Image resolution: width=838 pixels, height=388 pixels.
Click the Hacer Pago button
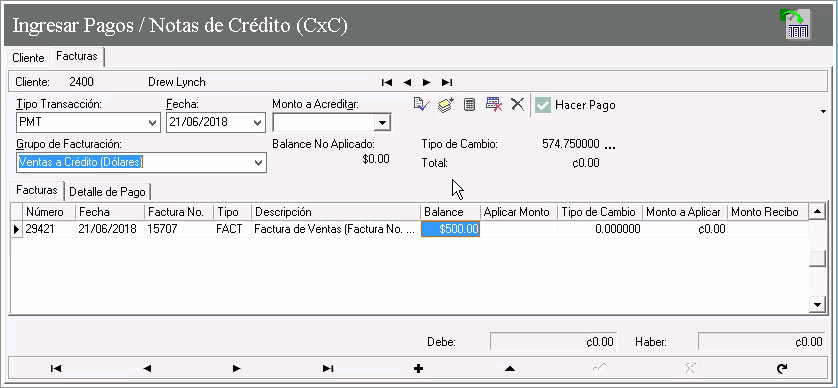click(x=576, y=105)
